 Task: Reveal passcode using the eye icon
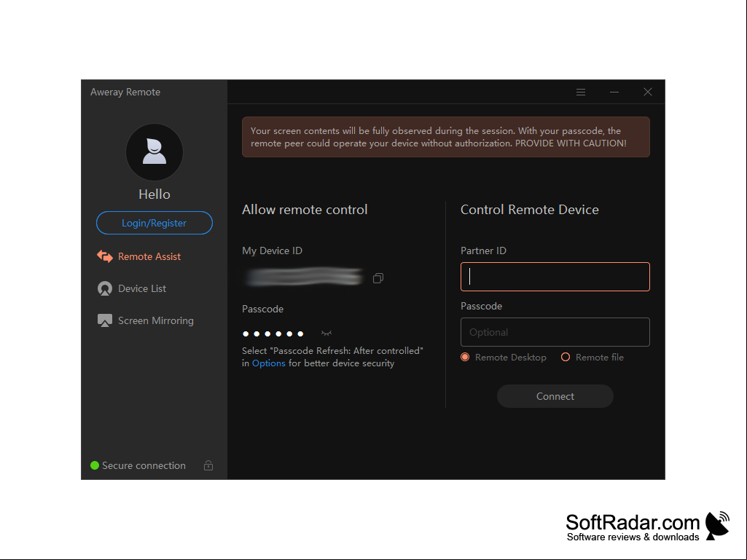click(x=326, y=334)
